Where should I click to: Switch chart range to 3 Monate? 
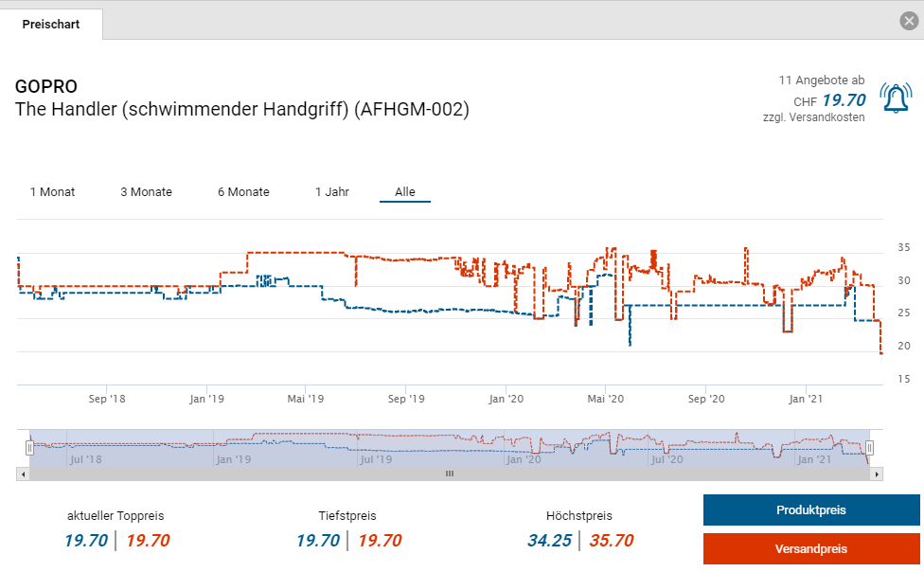(x=146, y=192)
